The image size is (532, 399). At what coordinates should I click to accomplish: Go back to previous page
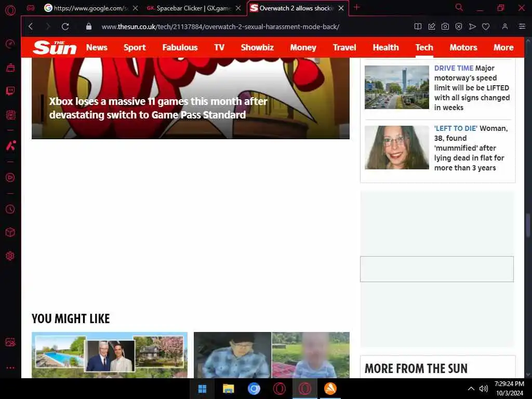tap(31, 26)
